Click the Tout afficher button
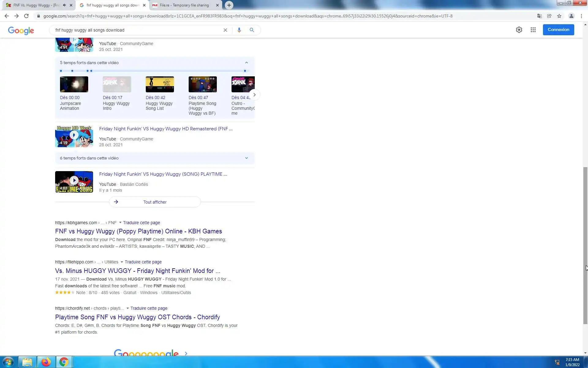Image resolution: width=588 pixels, height=368 pixels. click(155, 202)
